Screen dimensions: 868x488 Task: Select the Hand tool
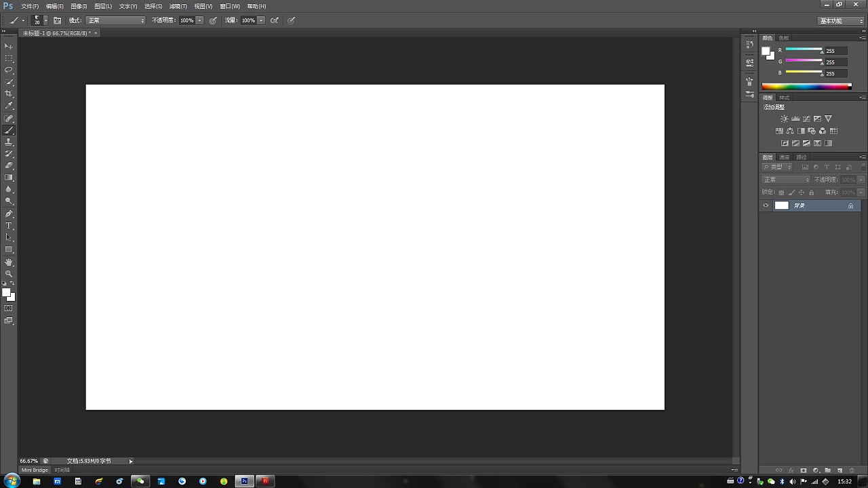point(9,262)
